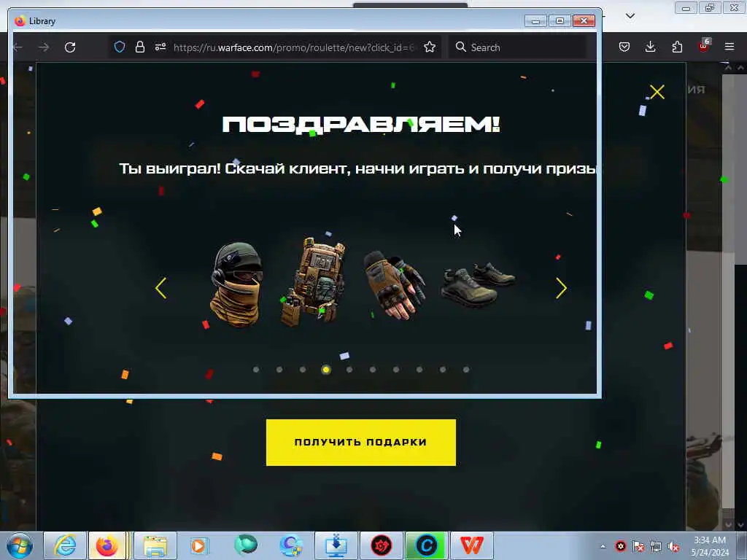Select the third carousel dot
The image size is (747, 560).
[303, 370]
